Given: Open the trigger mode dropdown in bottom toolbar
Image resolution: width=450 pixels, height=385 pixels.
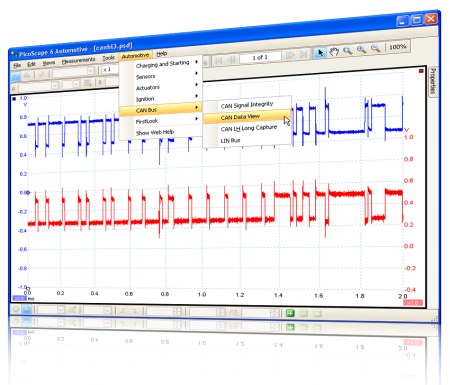Looking at the screenshot, I should point(61,310).
